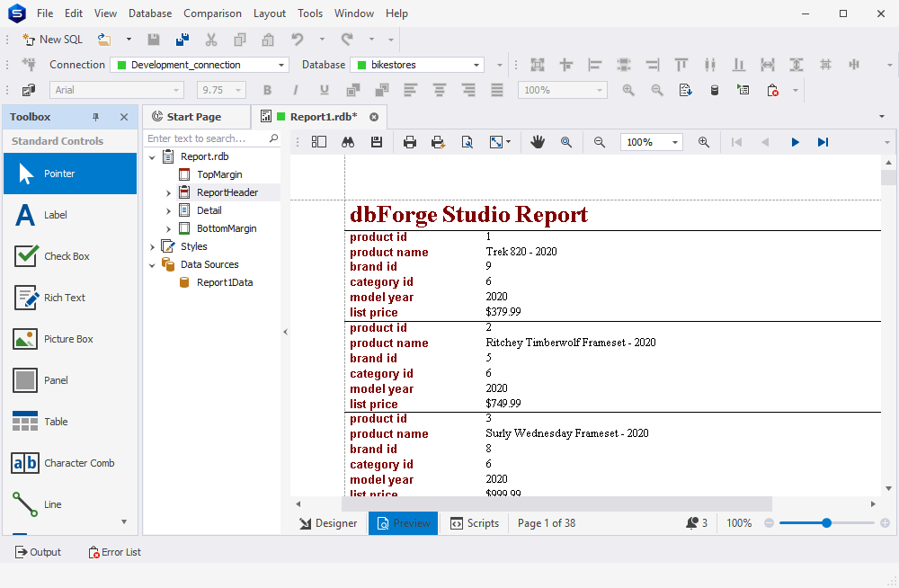The width and height of the screenshot is (899, 588).
Task: Select the Pointer tool in Toolbox
Action: [x=70, y=174]
